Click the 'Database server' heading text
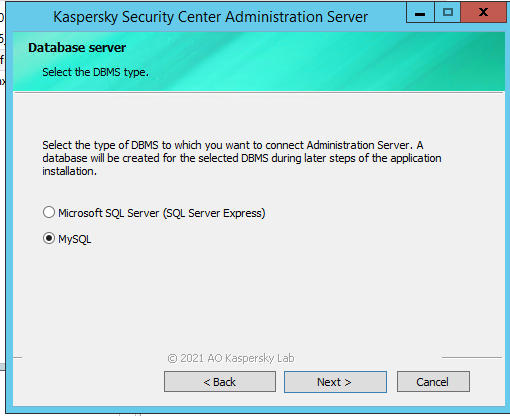 pyautogui.click(x=77, y=48)
